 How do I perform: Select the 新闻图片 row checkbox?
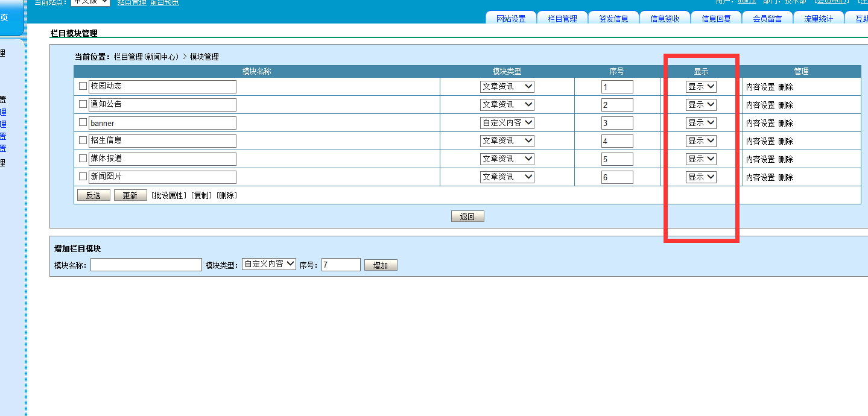83,177
